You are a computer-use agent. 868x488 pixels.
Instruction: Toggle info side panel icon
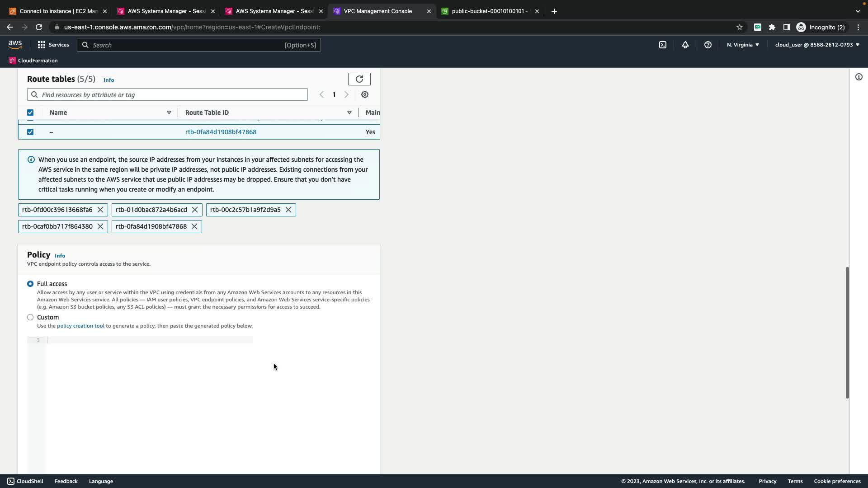click(859, 77)
